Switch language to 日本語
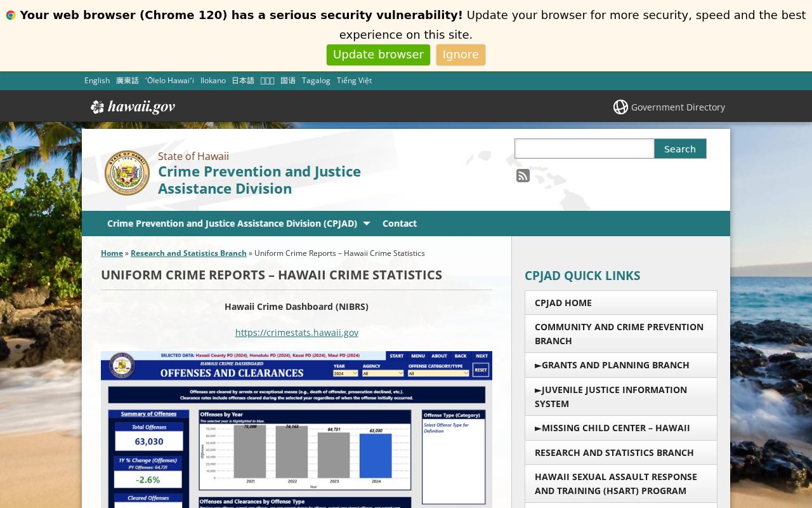The image size is (812, 508). pyautogui.click(x=243, y=81)
